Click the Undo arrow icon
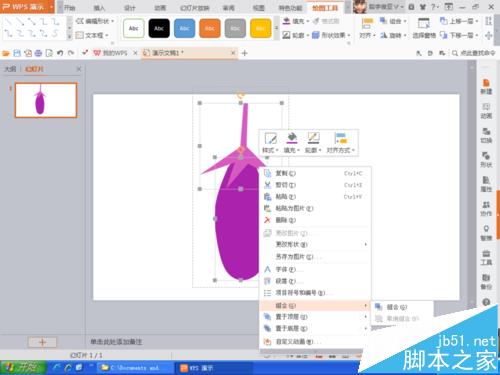This screenshot has width=500, height=375. (x=60, y=53)
